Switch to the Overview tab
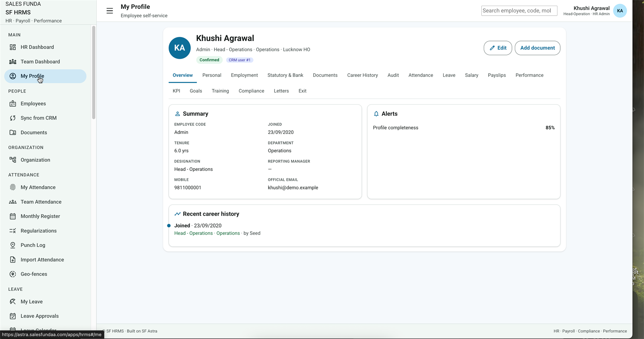The width and height of the screenshot is (644, 339). pyautogui.click(x=183, y=75)
